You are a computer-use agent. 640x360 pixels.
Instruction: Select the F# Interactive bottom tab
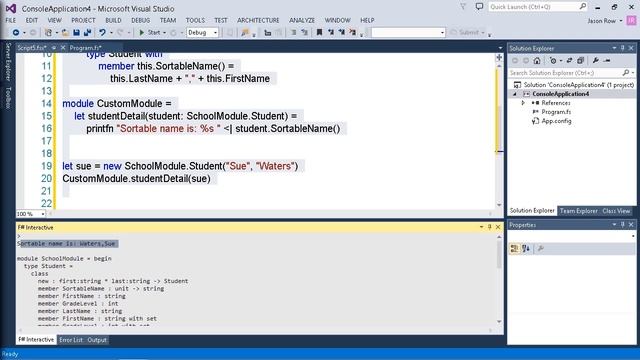[x=36, y=340]
